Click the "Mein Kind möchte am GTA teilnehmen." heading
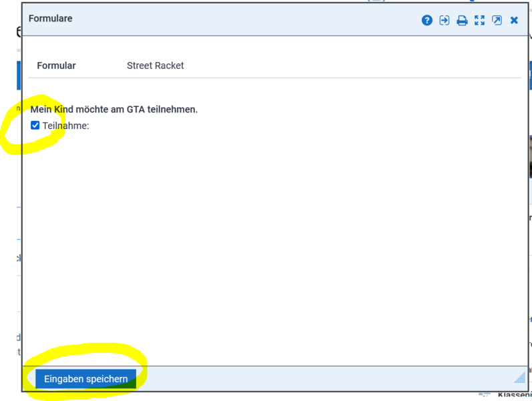Screen dimensions: 532x401 (x=114, y=109)
